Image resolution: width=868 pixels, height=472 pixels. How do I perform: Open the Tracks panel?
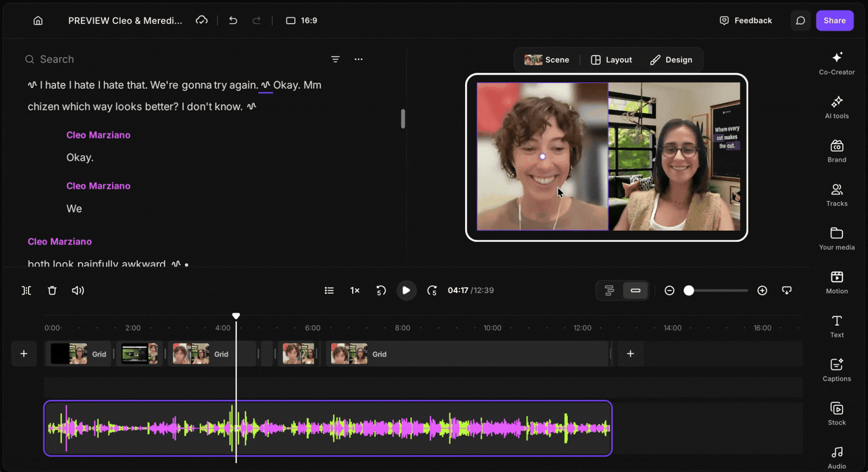[x=837, y=195]
